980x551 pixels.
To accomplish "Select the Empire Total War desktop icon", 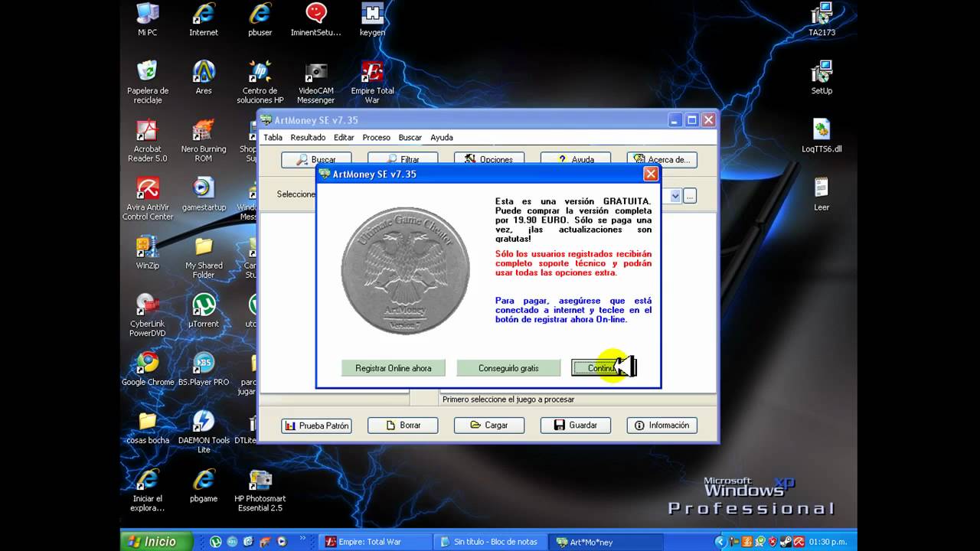I will pyautogui.click(x=372, y=82).
